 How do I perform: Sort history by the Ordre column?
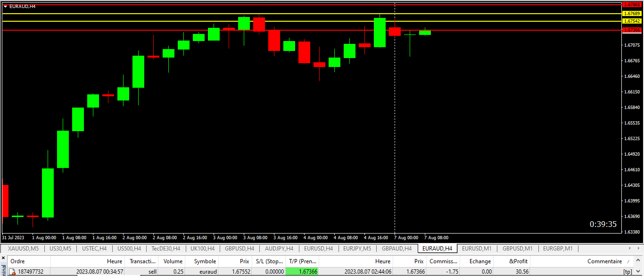tap(29, 261)
